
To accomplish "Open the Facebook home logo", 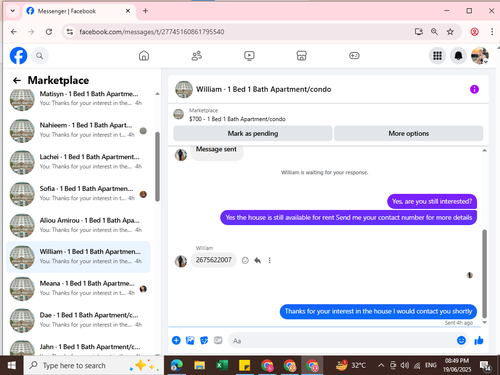I will [18, 56].
